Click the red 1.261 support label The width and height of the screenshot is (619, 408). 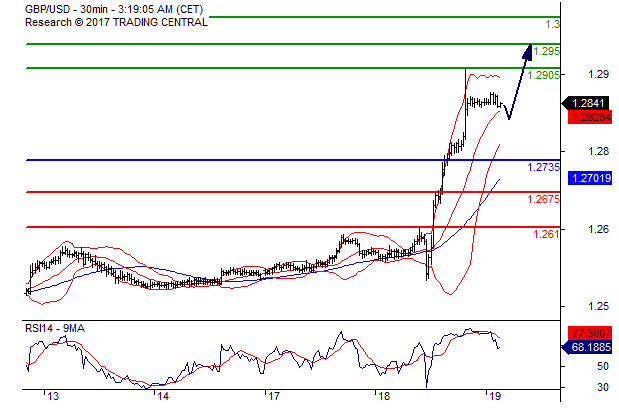point(546,234)
